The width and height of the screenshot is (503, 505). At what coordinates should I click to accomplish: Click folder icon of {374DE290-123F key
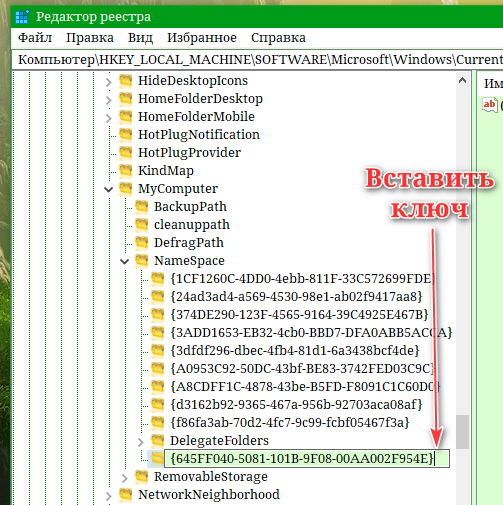click(158, 315)
